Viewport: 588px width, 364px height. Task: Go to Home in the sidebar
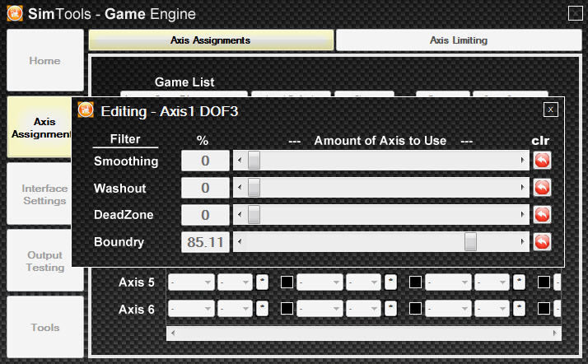point(45,60)
